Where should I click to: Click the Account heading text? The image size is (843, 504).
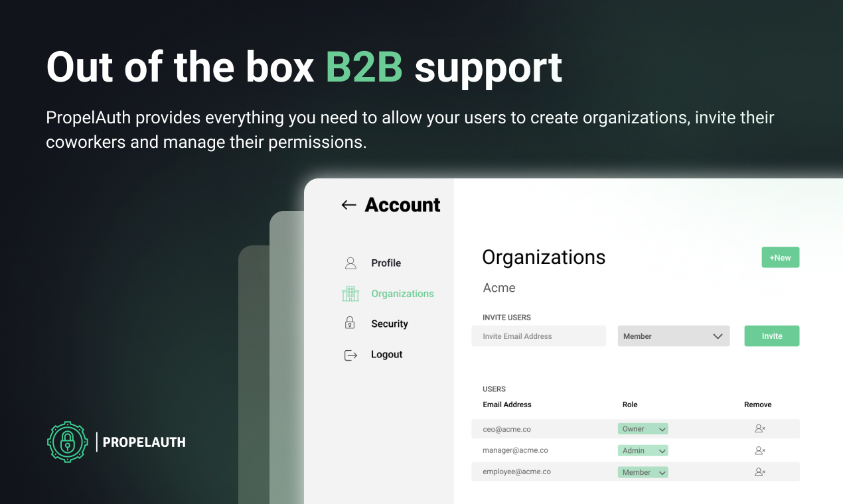(402, 205)
